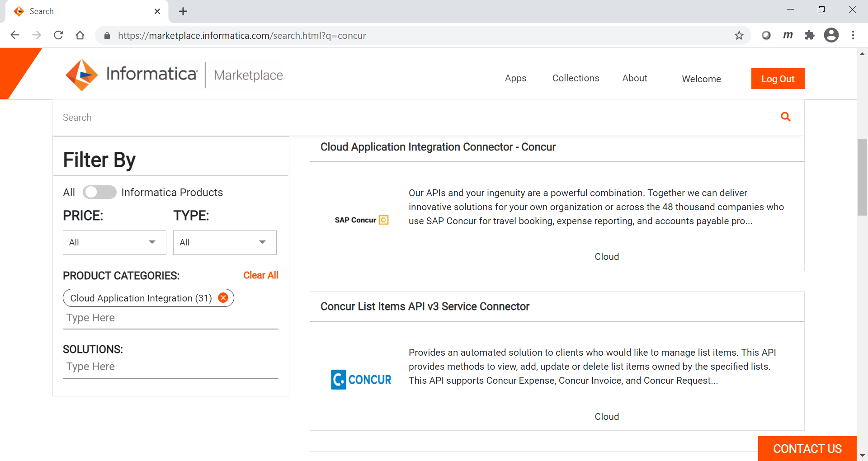Close the Search tab
This screenshot has height=461, width=868.
(x=157, y=11)
